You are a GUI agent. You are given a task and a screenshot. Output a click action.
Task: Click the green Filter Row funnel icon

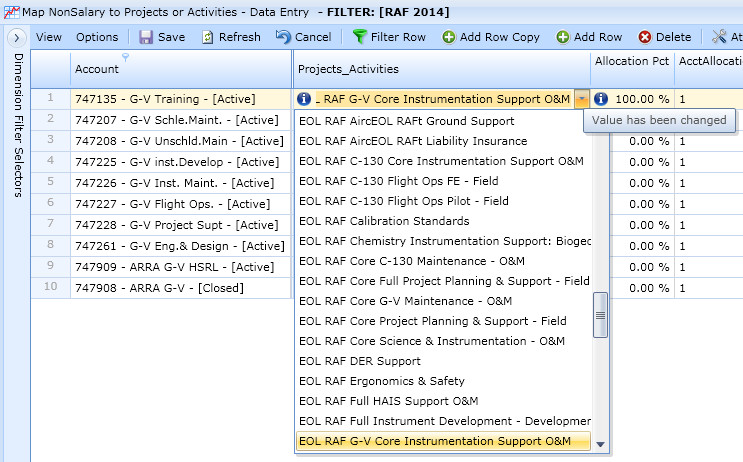360,36
